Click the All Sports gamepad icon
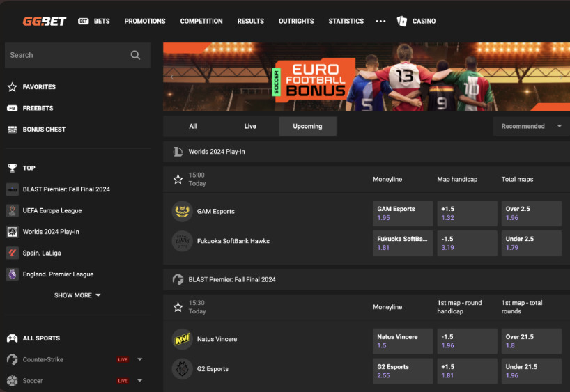Viewport: 570px width, 392px height. coord(13,338)
